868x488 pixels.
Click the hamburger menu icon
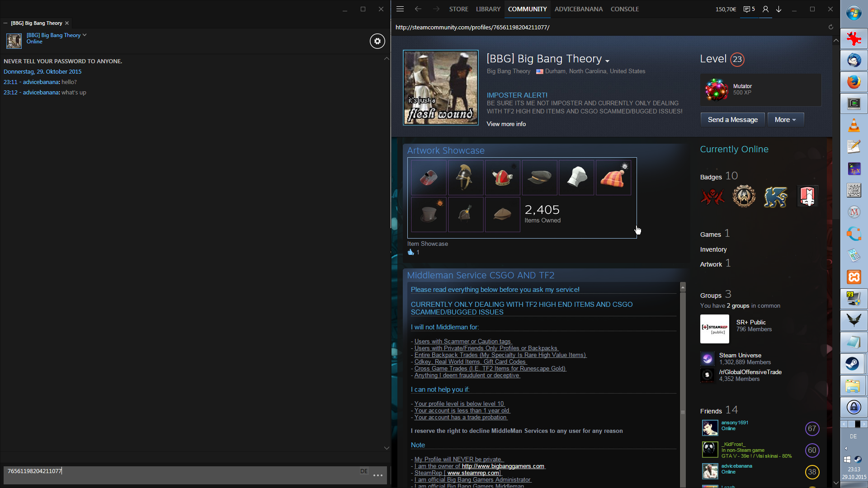pos(400,9)
